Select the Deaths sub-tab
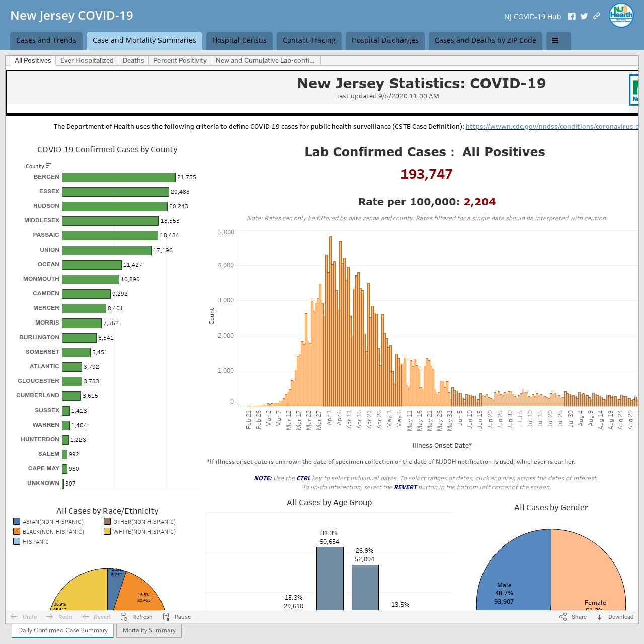 pos(133,61)
